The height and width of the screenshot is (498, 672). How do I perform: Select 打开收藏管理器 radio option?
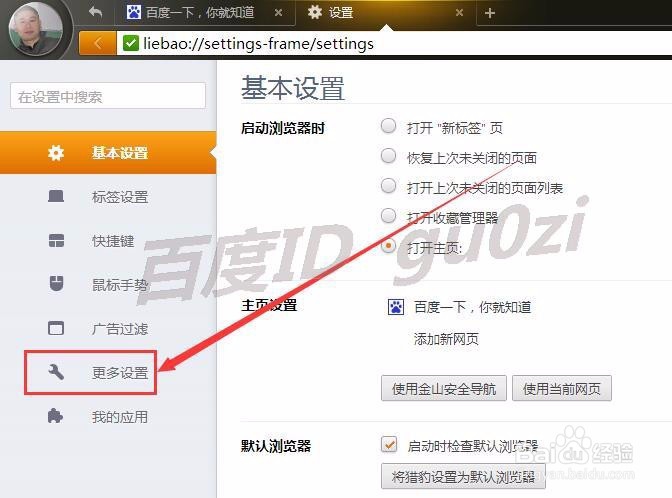(x=389, y=216)
